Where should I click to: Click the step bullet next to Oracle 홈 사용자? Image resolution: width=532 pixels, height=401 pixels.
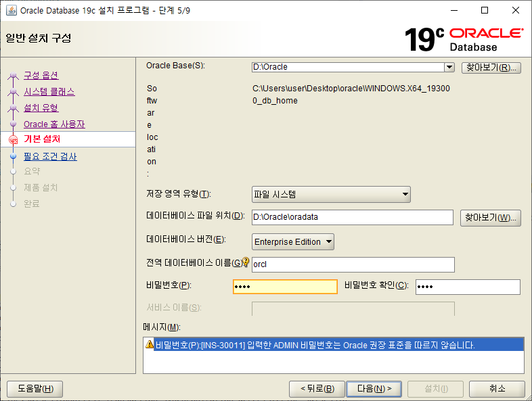point(14,124)
